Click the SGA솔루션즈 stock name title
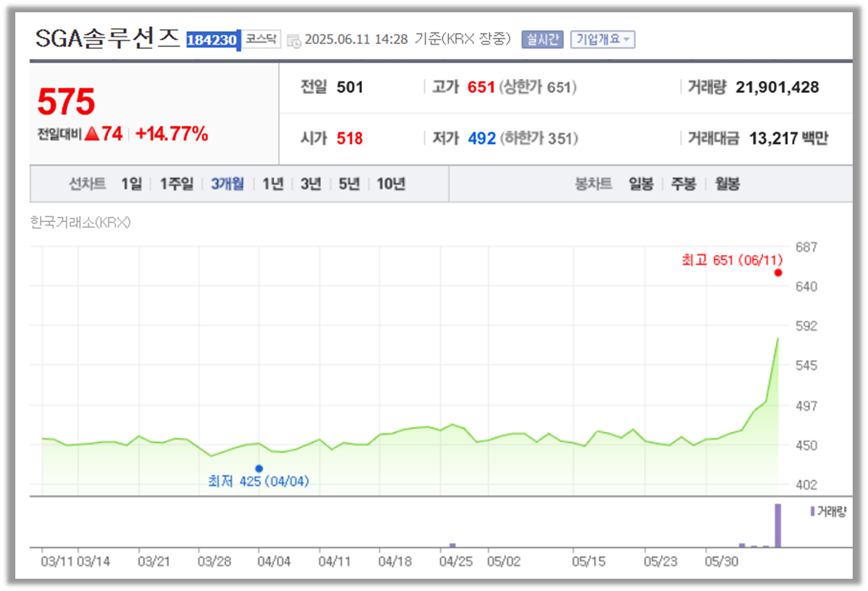The image size is (868, 591). tap(107, 39)
